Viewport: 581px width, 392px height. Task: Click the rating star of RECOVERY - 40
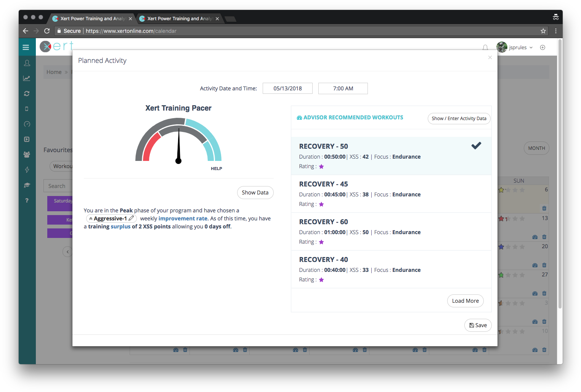321,280
